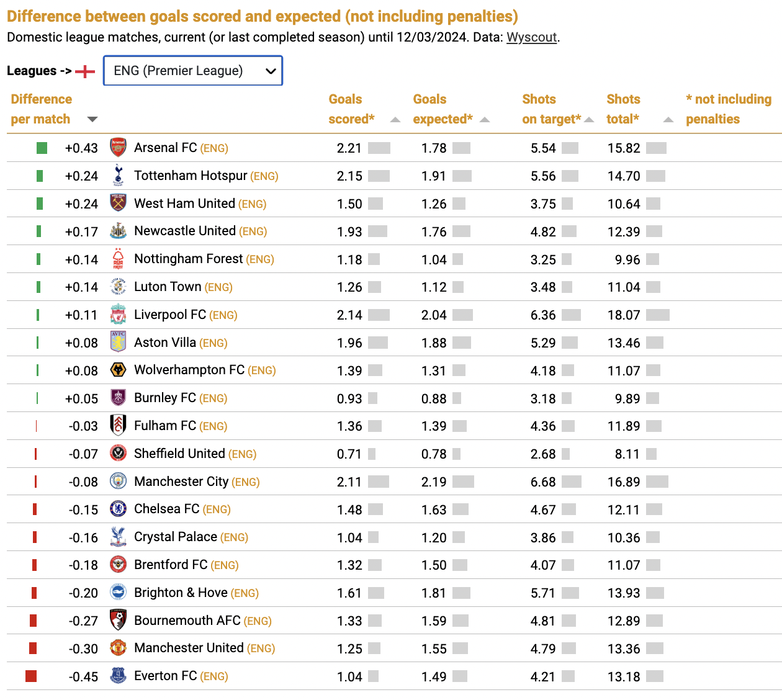Screen dimensions: 782x700
Task: Click Liverpool's 18.07 shots total value
Action: [624, 315]
